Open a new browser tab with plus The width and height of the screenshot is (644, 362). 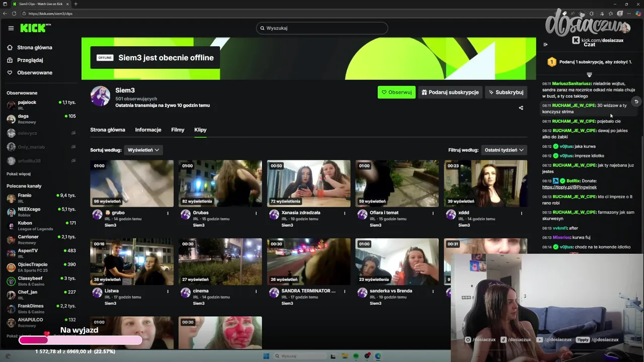(76, 4)
